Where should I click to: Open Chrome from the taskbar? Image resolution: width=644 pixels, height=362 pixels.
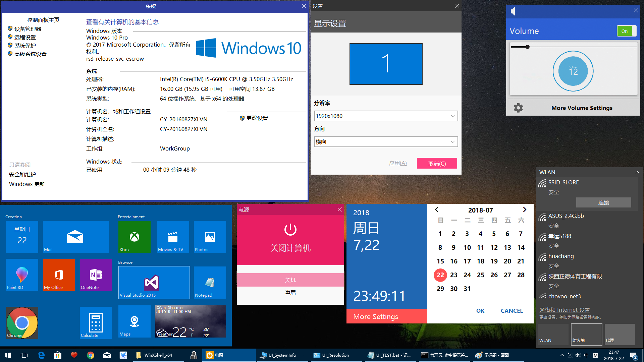91,355
